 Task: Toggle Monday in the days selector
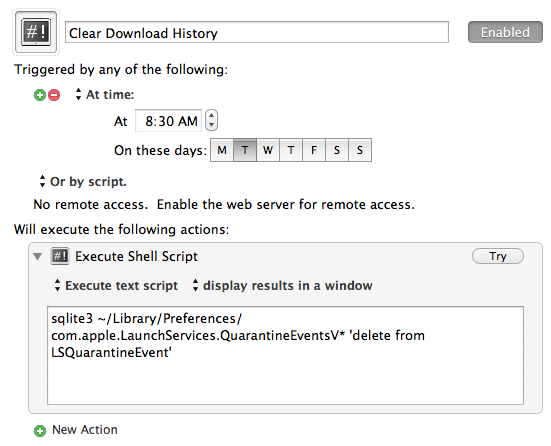(x=222, y=150)
